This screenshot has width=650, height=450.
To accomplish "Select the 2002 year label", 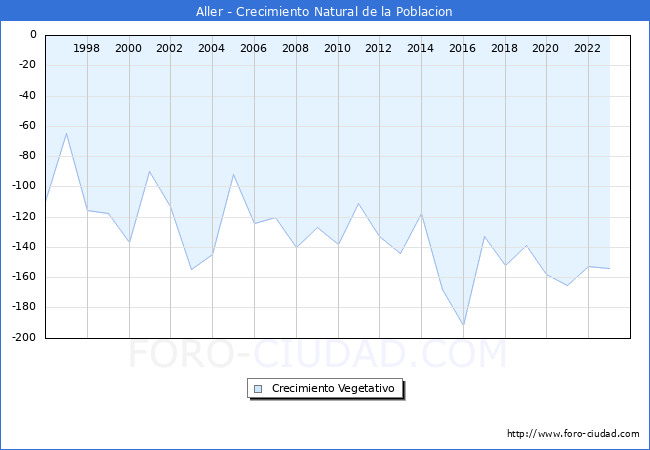I will [169, 48].
